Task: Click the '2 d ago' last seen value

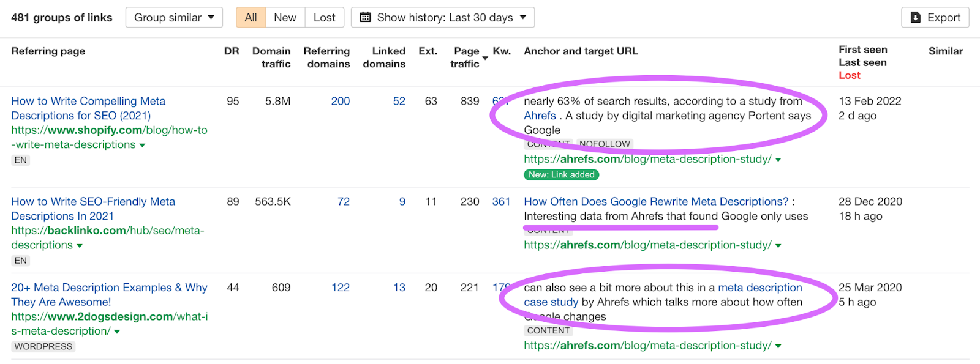Action: [x=858, y=116]
